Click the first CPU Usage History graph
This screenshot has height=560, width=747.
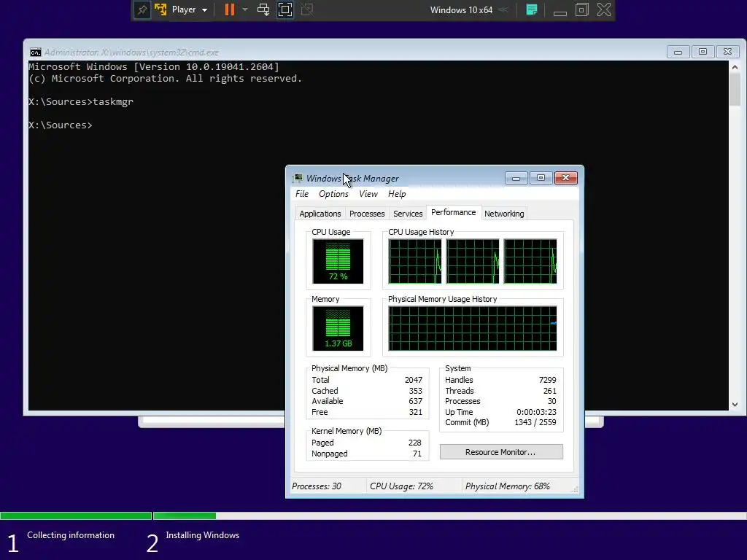(x=415, y=262)
